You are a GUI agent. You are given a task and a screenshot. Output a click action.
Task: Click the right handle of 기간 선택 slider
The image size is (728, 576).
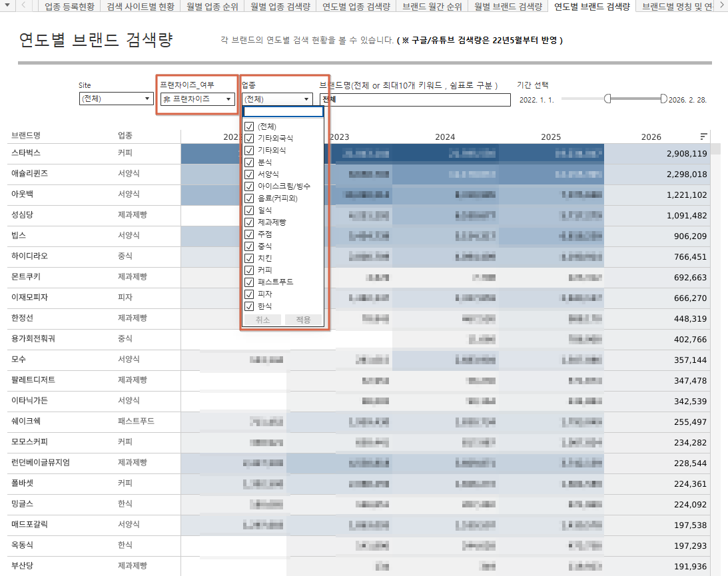(663, 99)
